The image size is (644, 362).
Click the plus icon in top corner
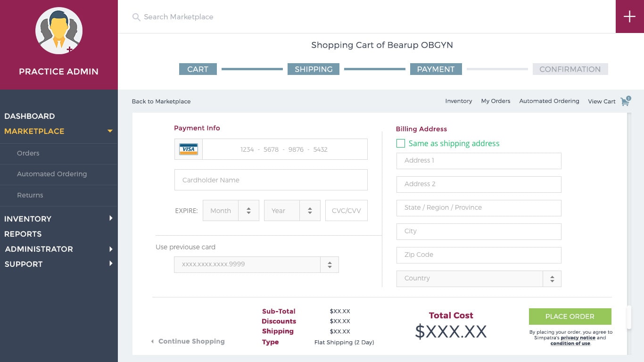pos(629,16)
